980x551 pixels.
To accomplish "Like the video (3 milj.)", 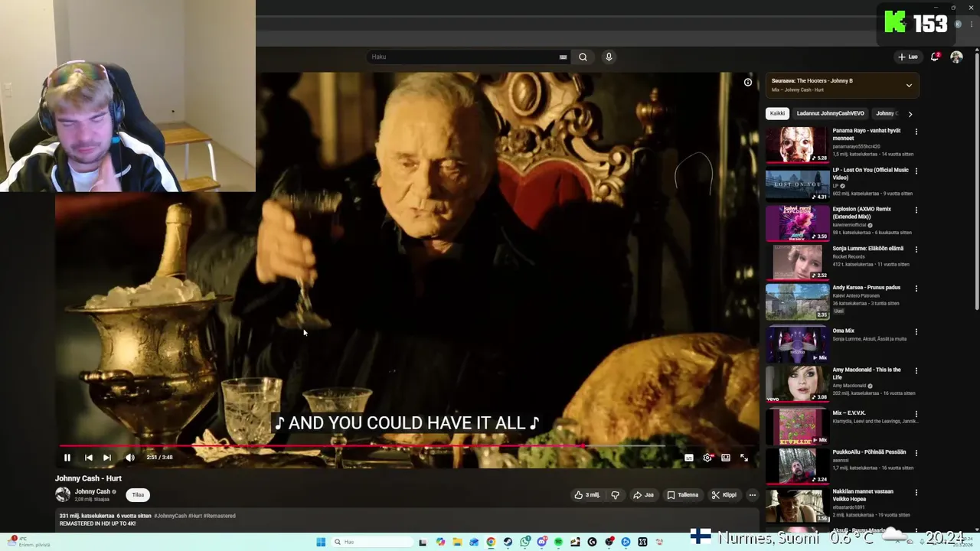I will [587, 495].
